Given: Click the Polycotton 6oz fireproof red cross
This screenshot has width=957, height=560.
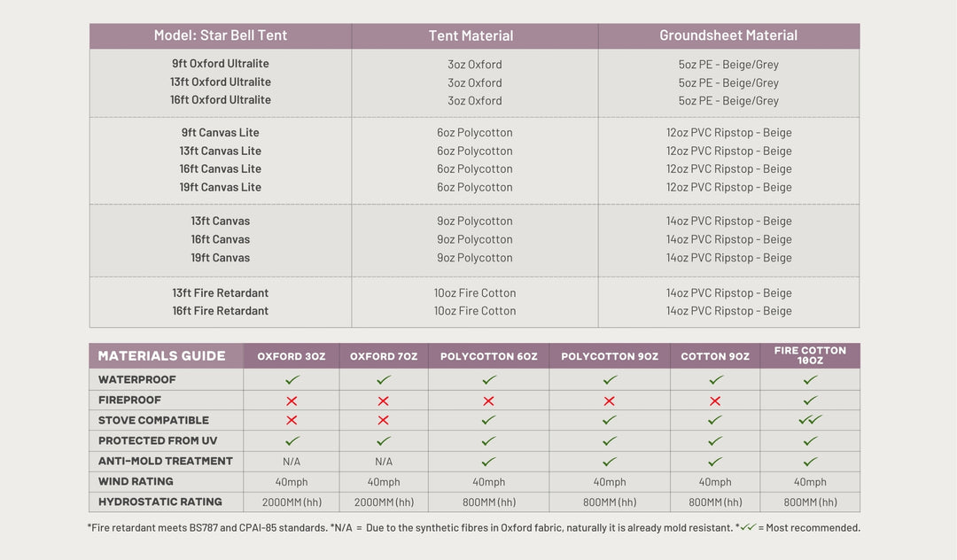Looking at the screenshot, I should coord(488,401).
